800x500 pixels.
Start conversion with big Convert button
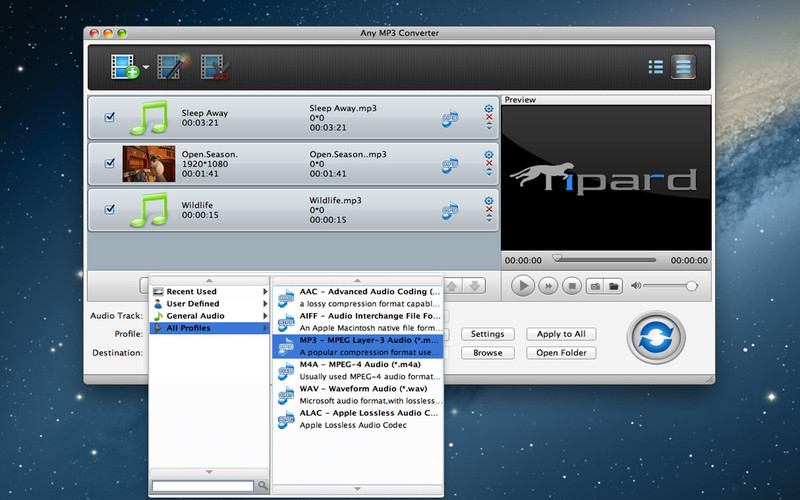tap(656, 338)
